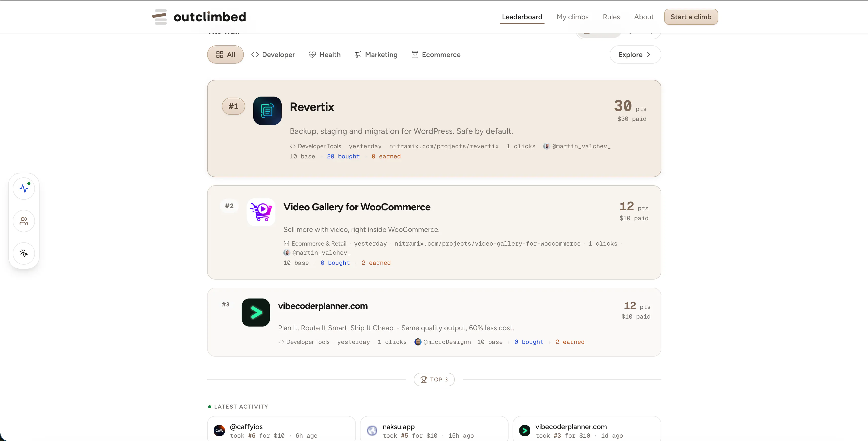868x441 pixels.
Task: Click '0 bought' on vibecoderplanner card
Action: [529, 342]
